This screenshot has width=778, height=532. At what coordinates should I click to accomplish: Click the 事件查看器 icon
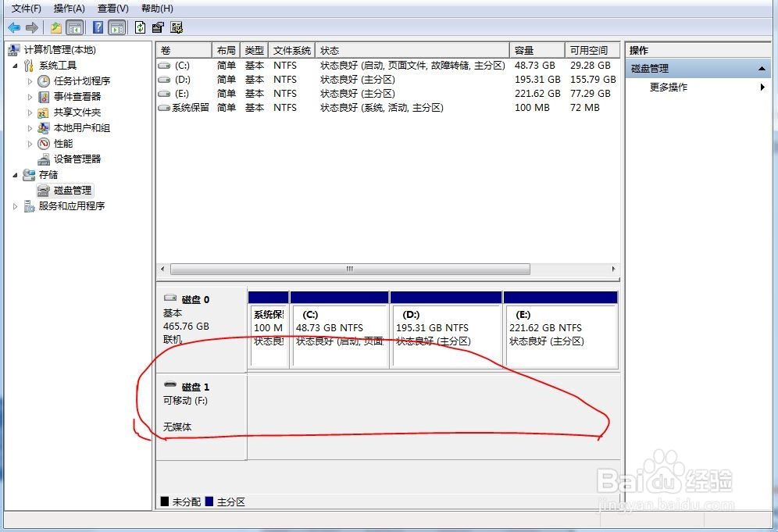pyautogui.click(x=44, y=97)
